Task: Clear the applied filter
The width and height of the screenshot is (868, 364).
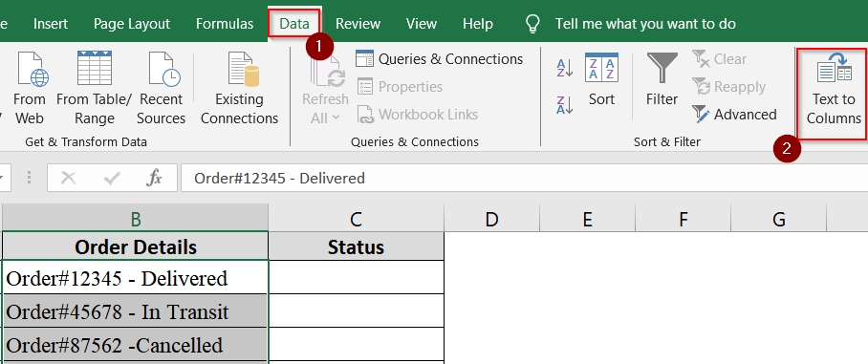Action: pos(720,58)
